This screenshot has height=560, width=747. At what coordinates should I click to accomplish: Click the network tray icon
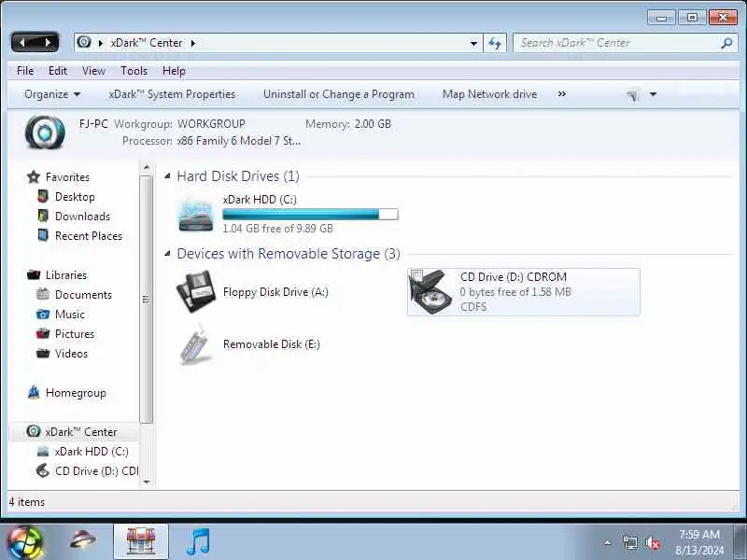pyautogui.click(x=629, y=543)
